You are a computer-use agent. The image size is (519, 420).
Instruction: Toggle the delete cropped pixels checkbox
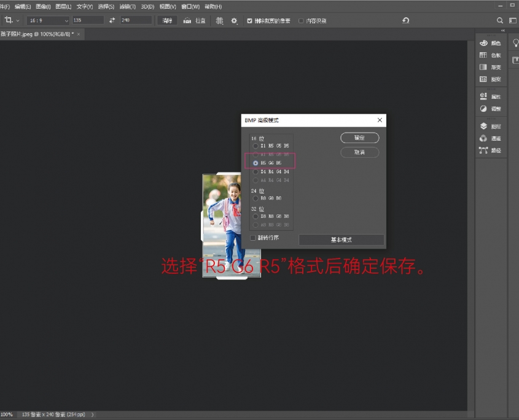pyautogui.click(x=249, y=20)
